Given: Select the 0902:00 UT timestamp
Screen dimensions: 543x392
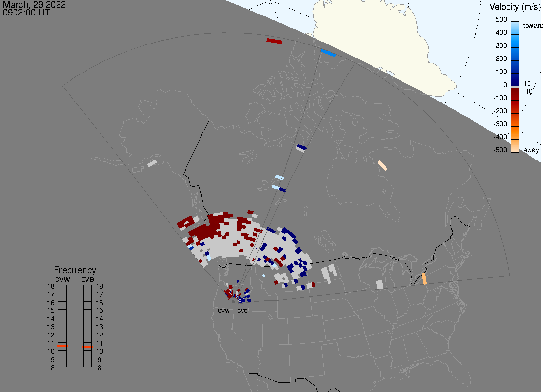Looking at the screenshot, I should (26, 13).
